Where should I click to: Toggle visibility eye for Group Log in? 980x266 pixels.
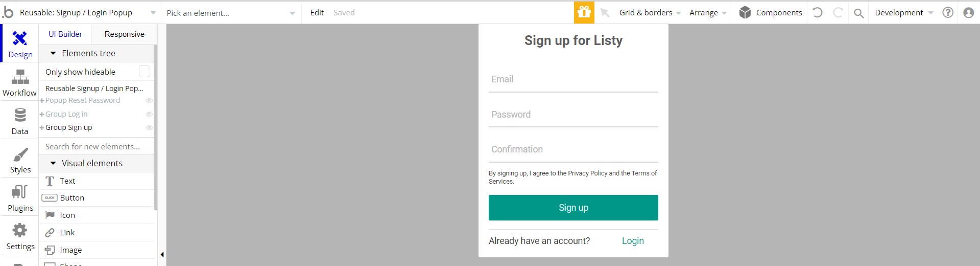(x=149, y=114)
